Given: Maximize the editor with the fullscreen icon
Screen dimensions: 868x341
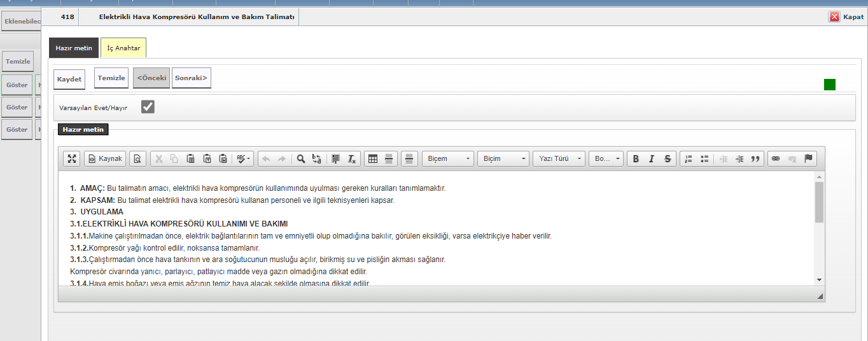Looking at the screenshot, I should pyautogui.click(x=72, y=159).
